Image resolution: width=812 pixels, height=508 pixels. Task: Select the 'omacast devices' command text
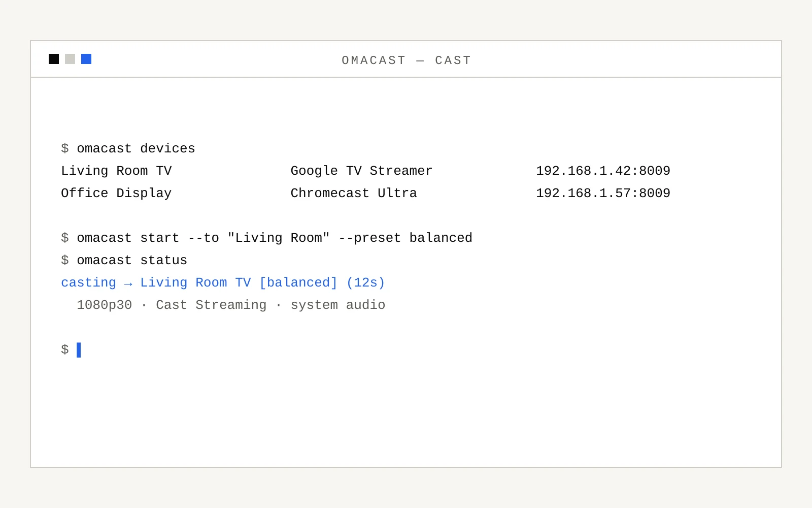[x=136, y=148]
